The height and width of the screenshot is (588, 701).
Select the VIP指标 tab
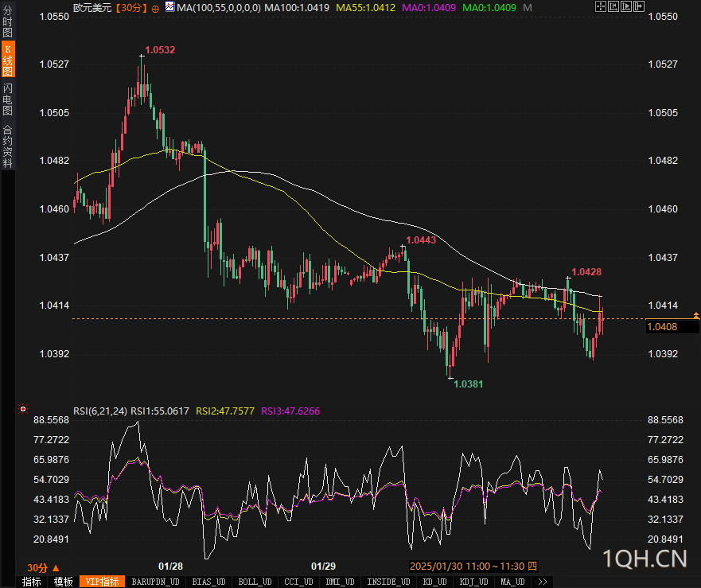click(102, 582)
